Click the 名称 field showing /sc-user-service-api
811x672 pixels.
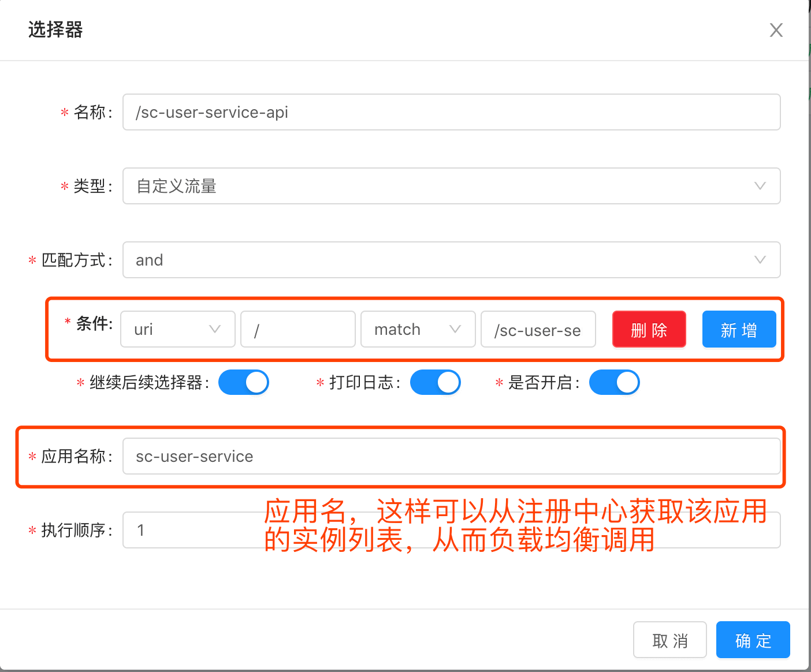(x=451, y=112)
